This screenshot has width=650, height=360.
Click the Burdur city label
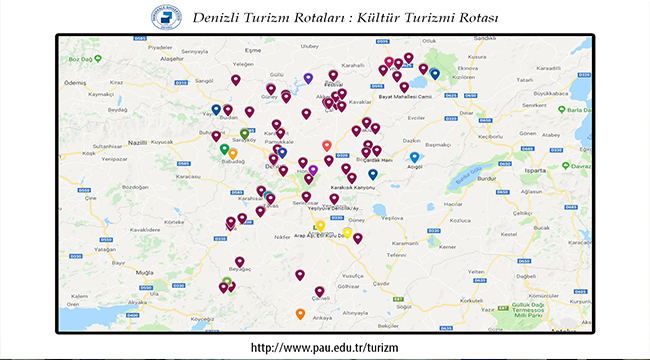tap(487, 179)
